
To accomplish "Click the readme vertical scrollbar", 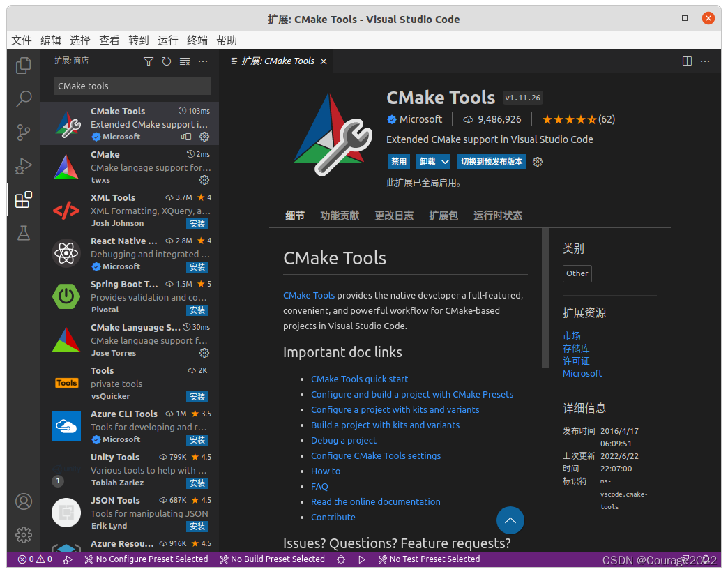I will pos(545,298).
